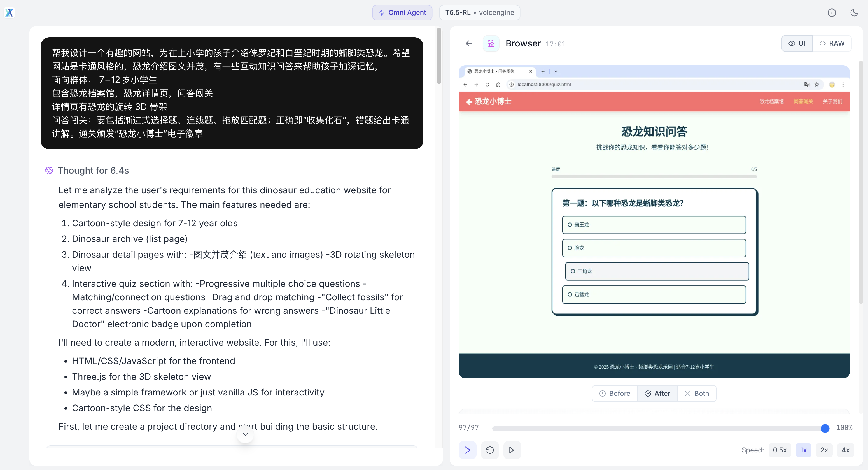Select the dark mode moon icon
The height and width of the screenshot is (470, 868).
[855, 13]
